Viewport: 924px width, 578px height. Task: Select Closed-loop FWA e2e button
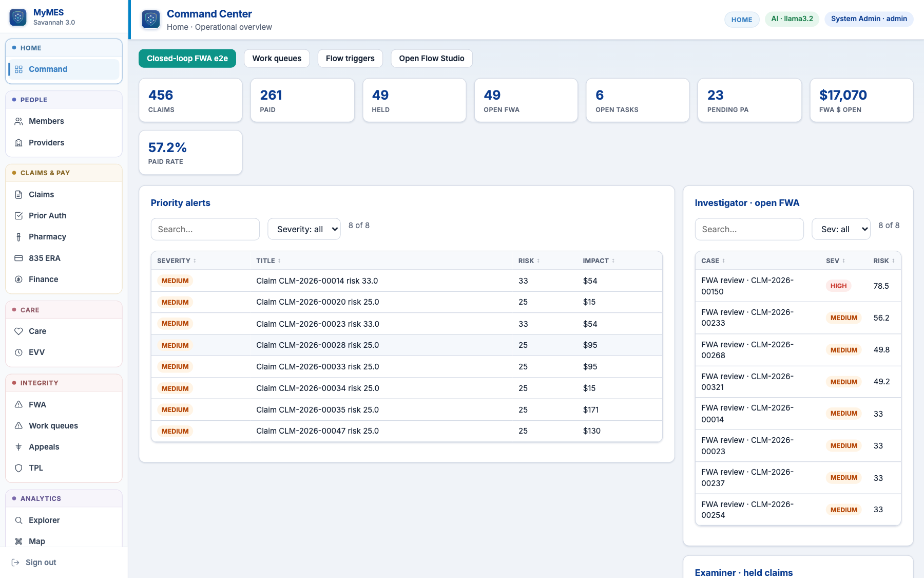[187, 59]
